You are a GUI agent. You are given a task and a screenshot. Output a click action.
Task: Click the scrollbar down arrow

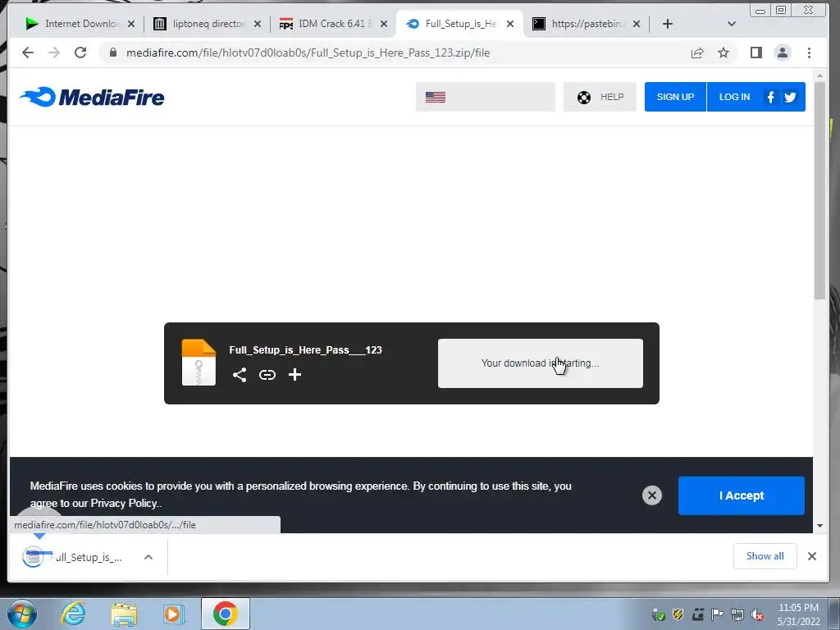819,526
